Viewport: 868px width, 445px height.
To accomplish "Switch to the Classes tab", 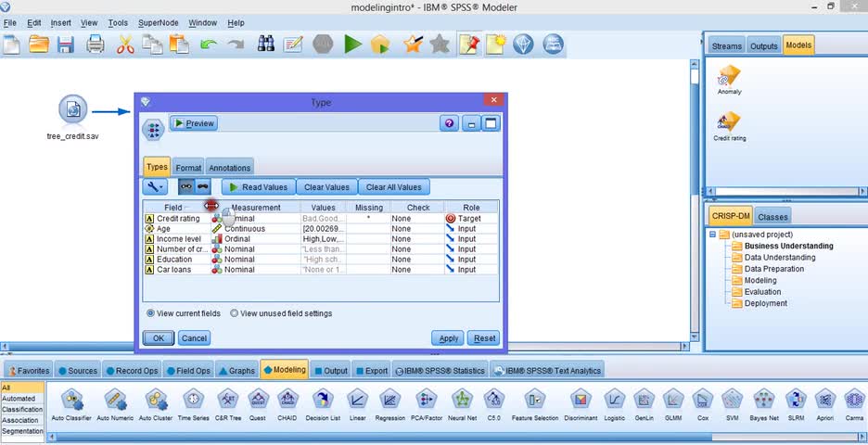I will click(x=772, y=217).
